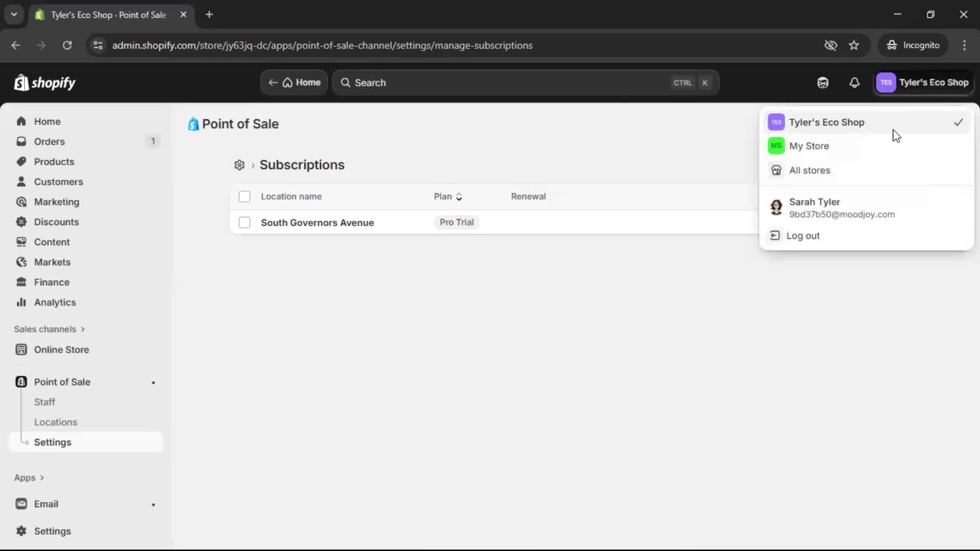Click the All stores storefront icon
This screenshot has height=551, width=980.
click(x=776, y=170)
